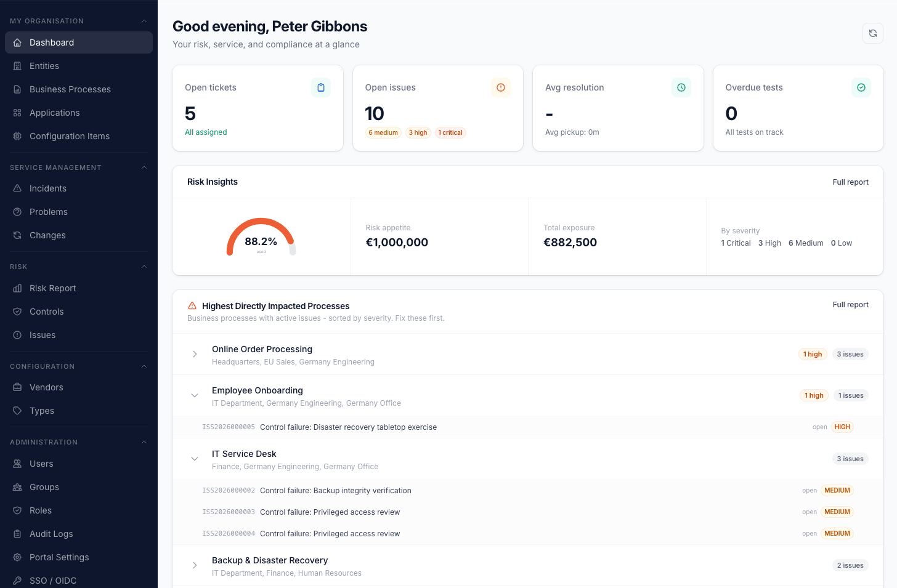Screen dimensions: 897x588
Task: Open the Risk Insights Full report link
Action: point(851,182)
